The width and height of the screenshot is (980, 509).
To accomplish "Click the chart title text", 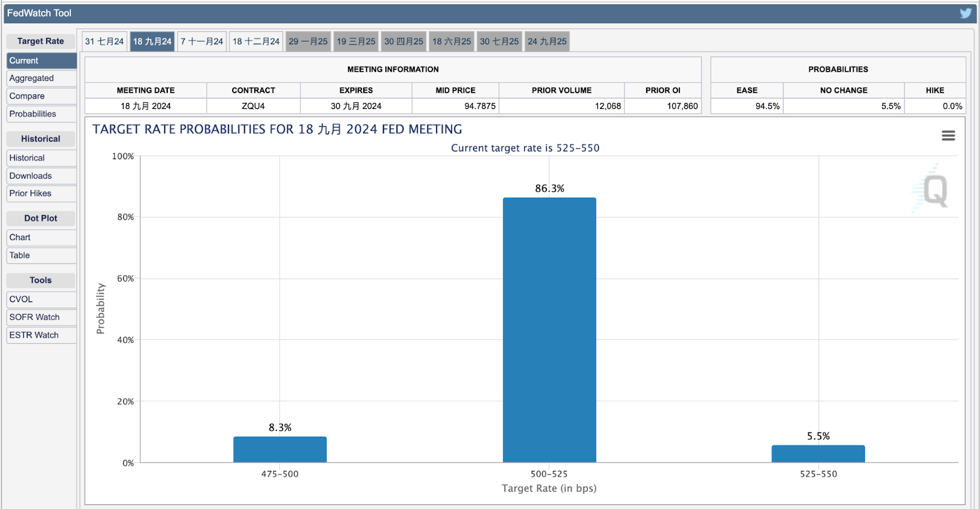I will tap(277, 129).
